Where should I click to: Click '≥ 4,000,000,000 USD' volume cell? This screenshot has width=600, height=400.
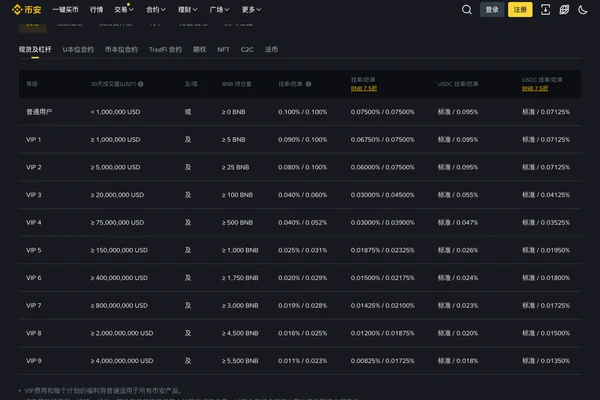pyautogui.click(x=122, y=361)
